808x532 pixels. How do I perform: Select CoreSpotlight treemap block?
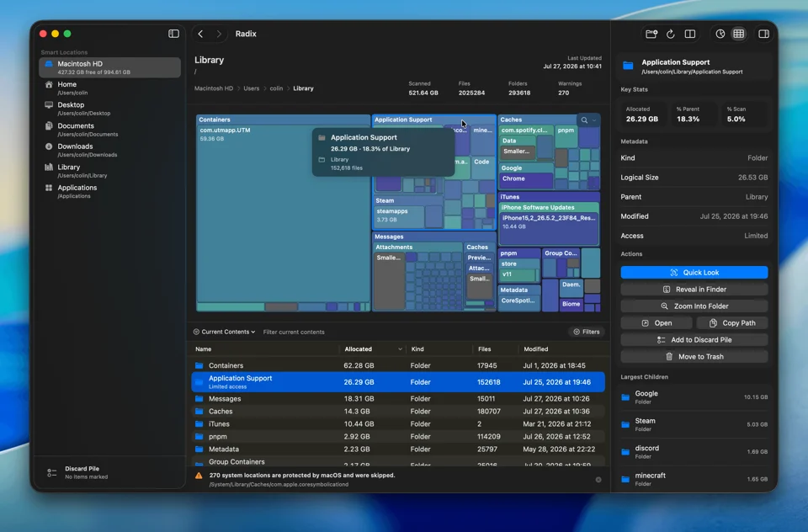(x=518, y=303)
